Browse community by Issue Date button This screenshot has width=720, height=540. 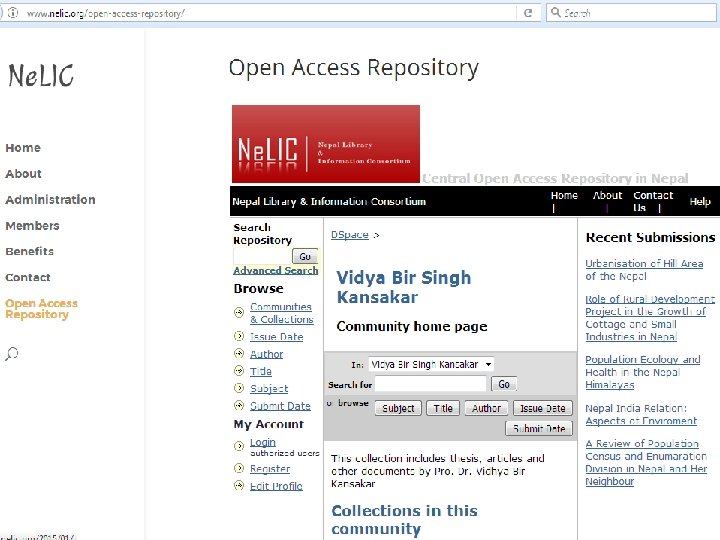tap(543, 408)
